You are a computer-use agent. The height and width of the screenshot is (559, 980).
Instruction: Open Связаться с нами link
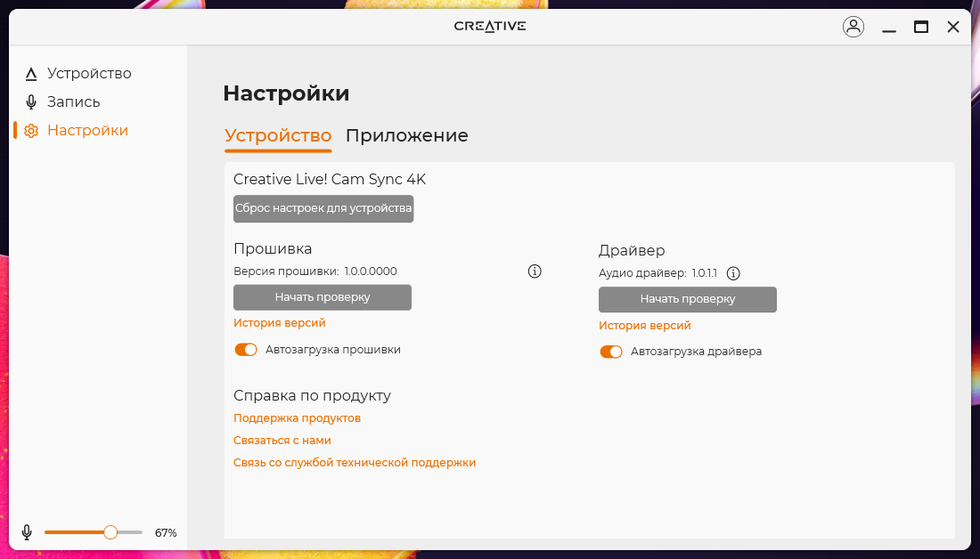(282, 441)
